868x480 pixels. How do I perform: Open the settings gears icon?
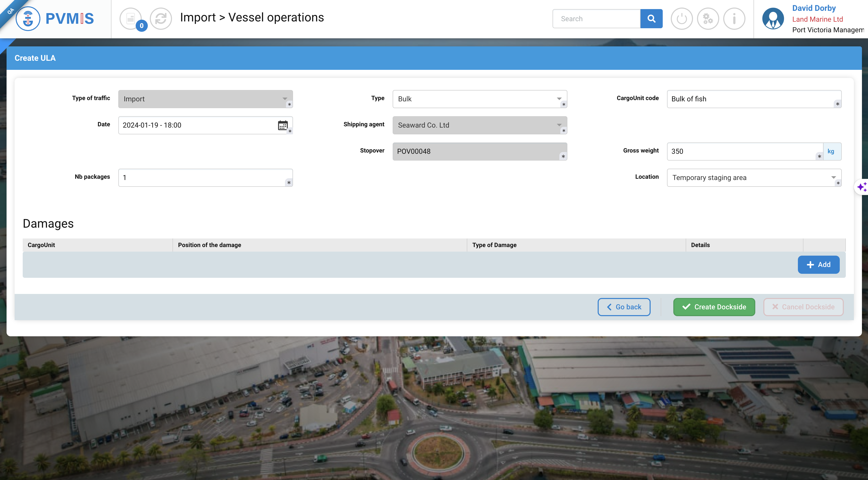coord(708,18)
